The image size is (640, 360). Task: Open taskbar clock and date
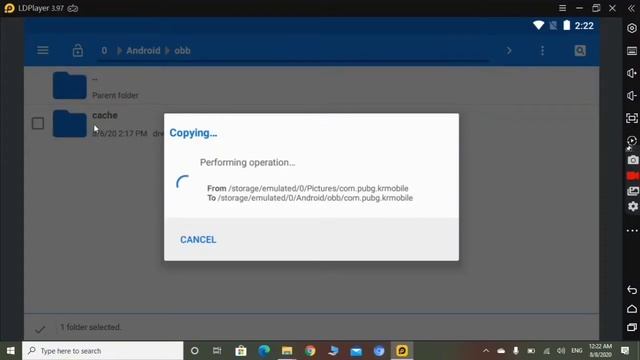tap(600, 351)
